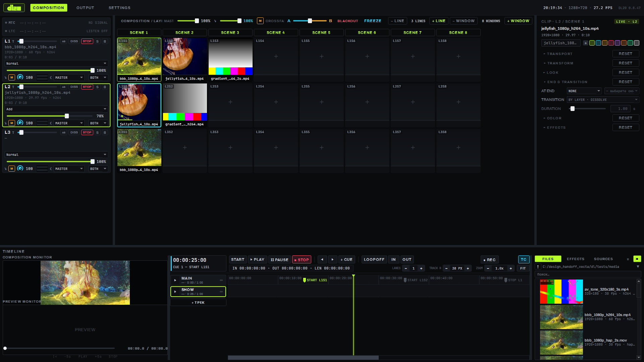Toggle solo S on layer L1
The width and height of the screenshot is (644, 362).
click(98, 41)
